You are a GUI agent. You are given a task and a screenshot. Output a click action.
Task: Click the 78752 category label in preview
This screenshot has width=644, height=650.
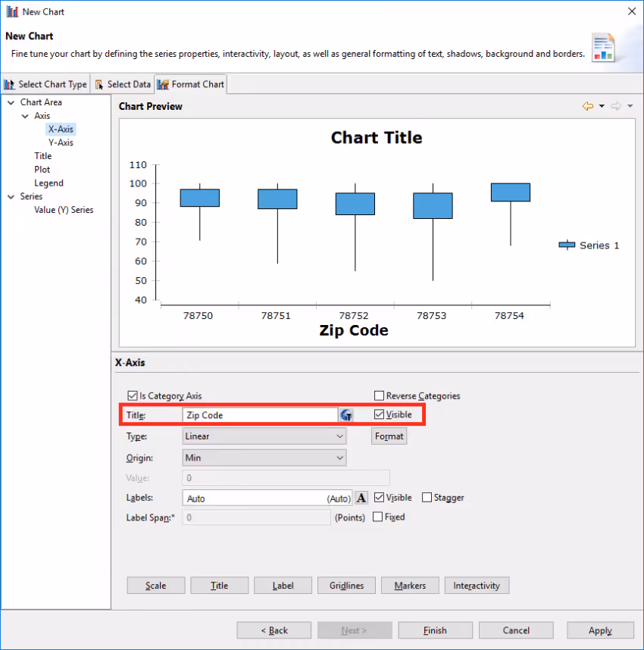pos(354,315)
